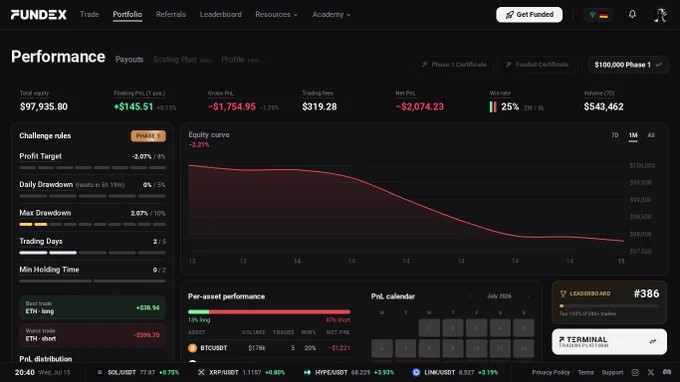Go to previous month in PnL calendar

tap(470, 296)
